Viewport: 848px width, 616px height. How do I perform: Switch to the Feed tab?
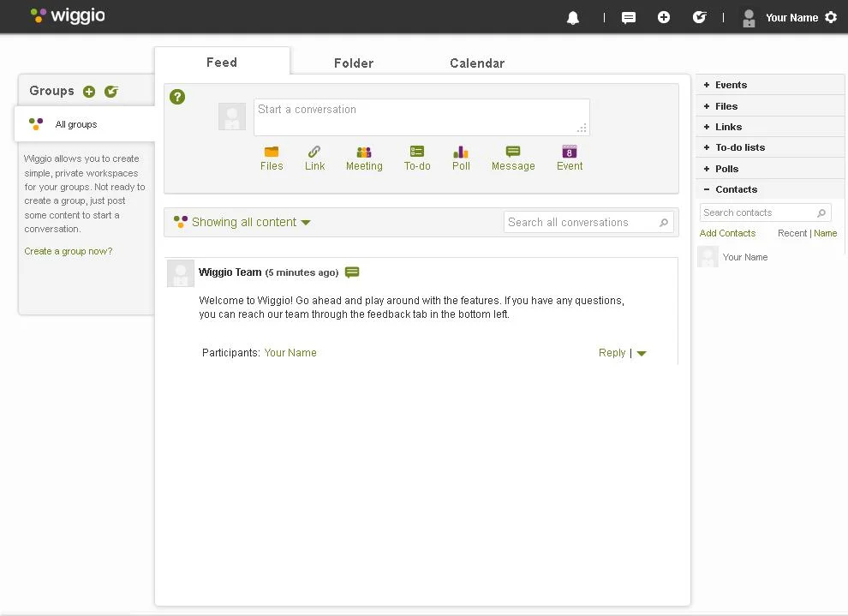(x=222, y=63)
